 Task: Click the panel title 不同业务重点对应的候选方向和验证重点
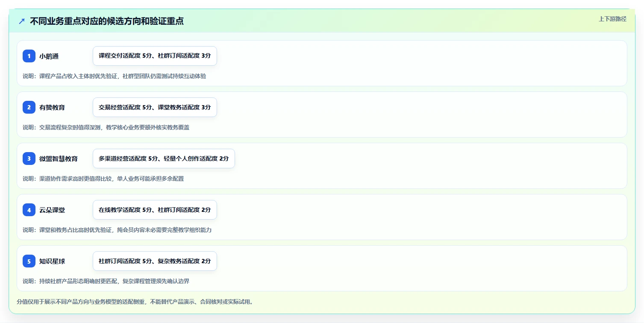click(x=107, y=21)
